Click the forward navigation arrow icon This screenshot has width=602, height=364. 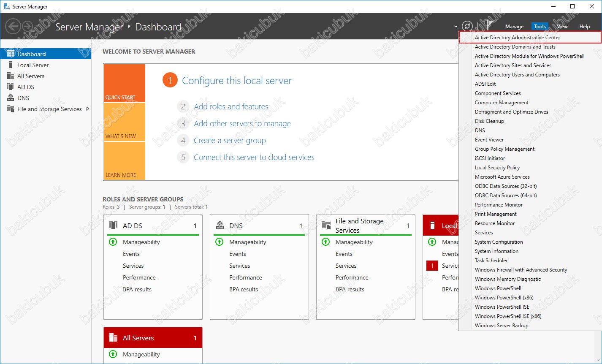point(28,27)
